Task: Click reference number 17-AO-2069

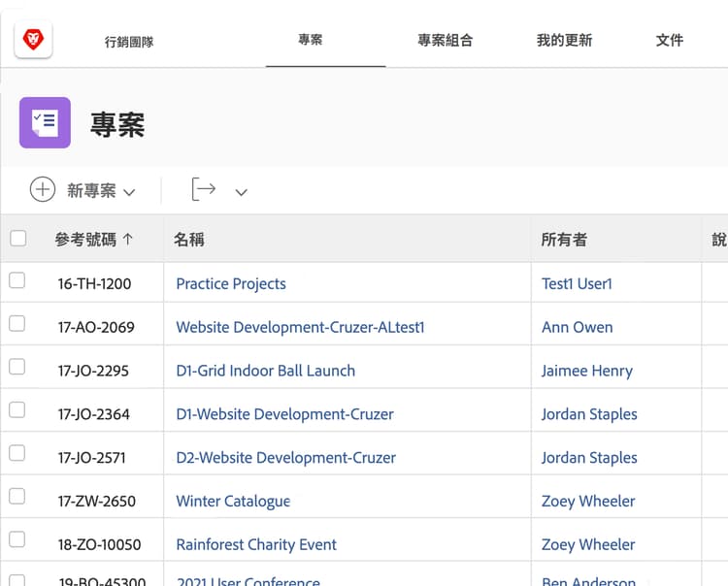Action: click(96, 328)
